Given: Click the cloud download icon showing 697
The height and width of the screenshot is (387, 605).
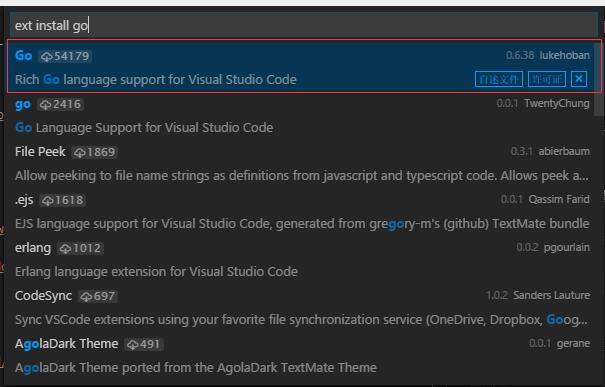Looking at the screenshot, I should 86,297.
